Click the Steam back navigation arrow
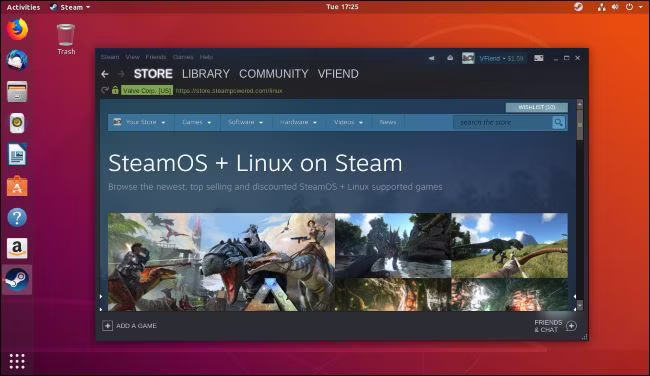650x376 pixels. pos(105,74)
